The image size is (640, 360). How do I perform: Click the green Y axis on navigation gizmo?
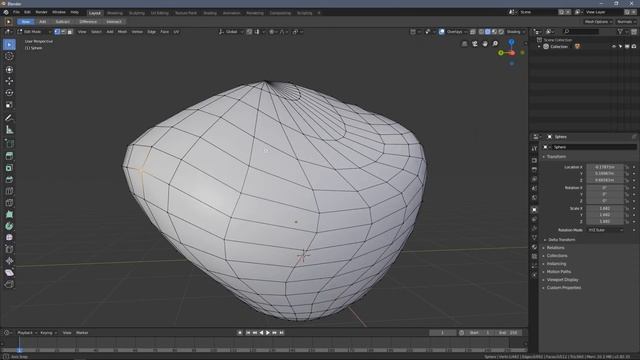[501, 53]
